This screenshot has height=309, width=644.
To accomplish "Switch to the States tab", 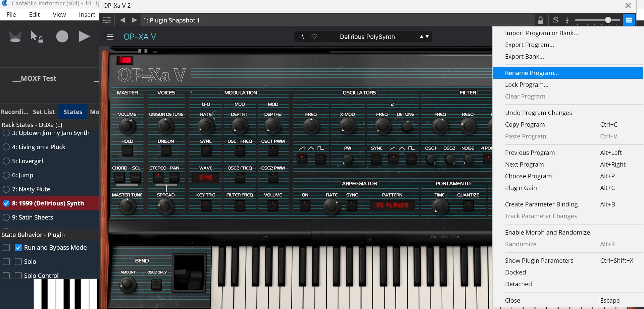I will (73, 112).
